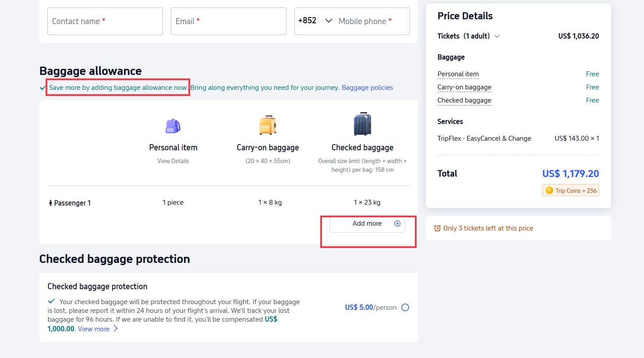Click the gold Trip Coins icon
644x358 pixels.
pyautogui.click(x=549, y=191)
